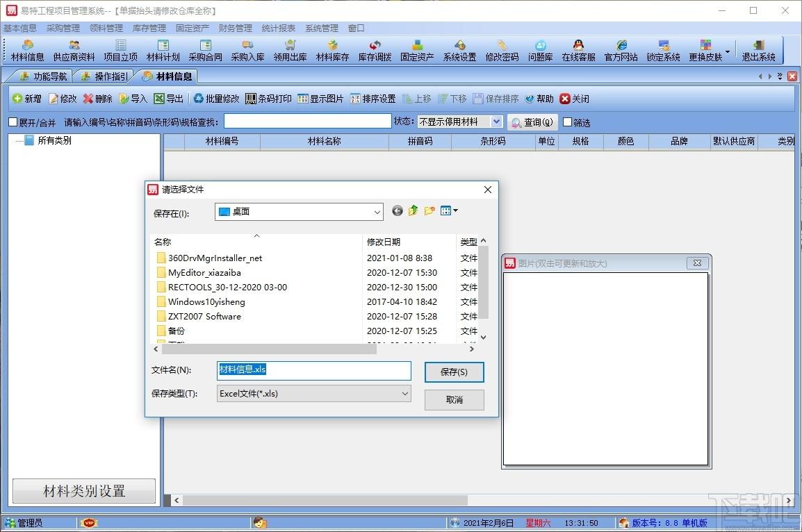Image resolution: width=802 pixels, height=532 pixels.
Task: Enable the 筛选 checkbox
Action: [567, 122]
